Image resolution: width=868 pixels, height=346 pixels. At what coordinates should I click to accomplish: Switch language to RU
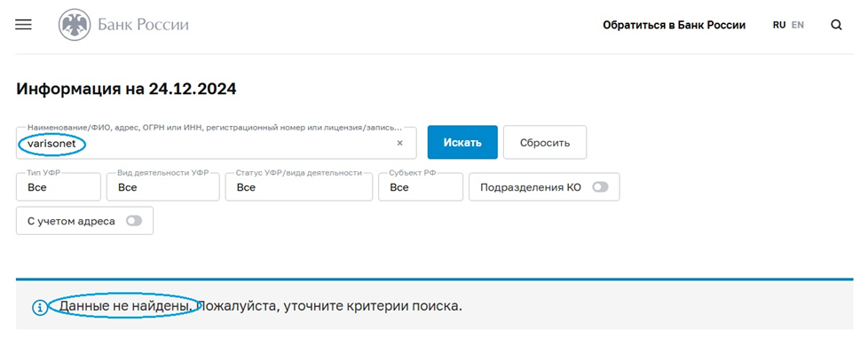(779, 25)
